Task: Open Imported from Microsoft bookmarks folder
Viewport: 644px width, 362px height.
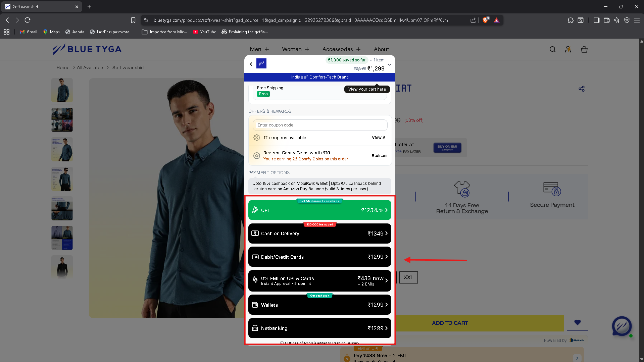Action: tap(164, 32)
